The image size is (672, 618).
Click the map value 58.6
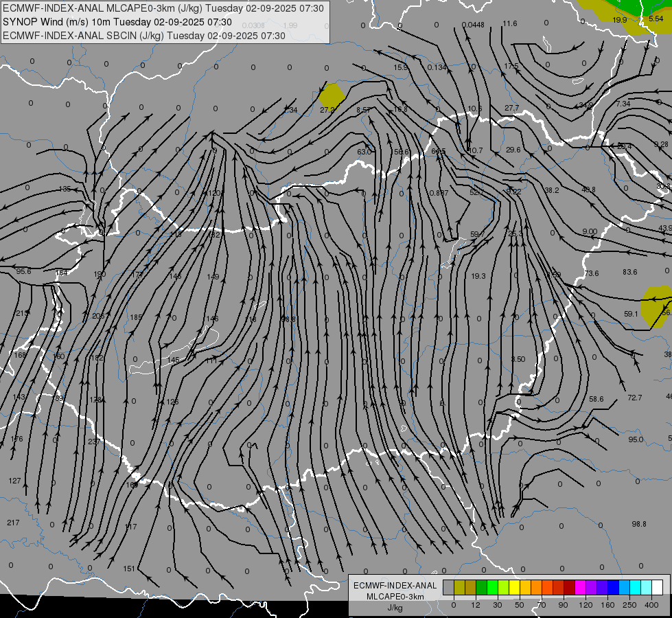596,399
